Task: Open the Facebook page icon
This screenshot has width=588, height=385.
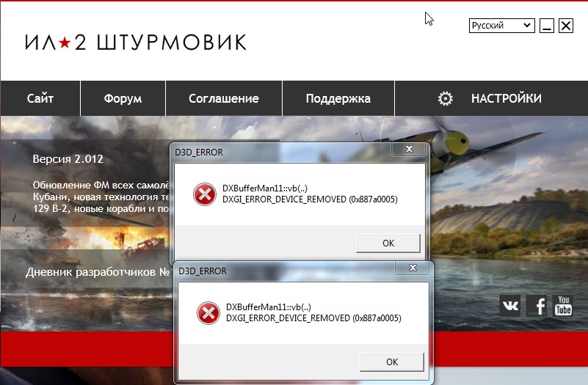Action: point(537,306)
